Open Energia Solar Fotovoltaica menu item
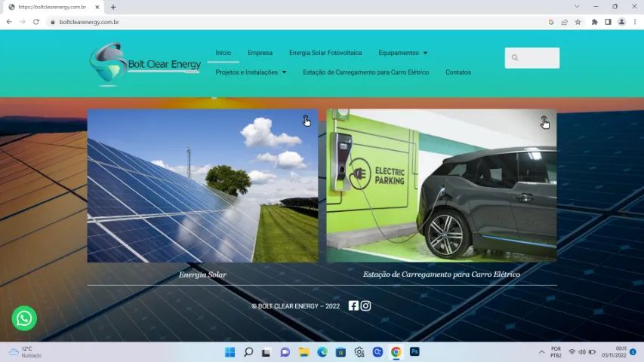 point(325,53)
